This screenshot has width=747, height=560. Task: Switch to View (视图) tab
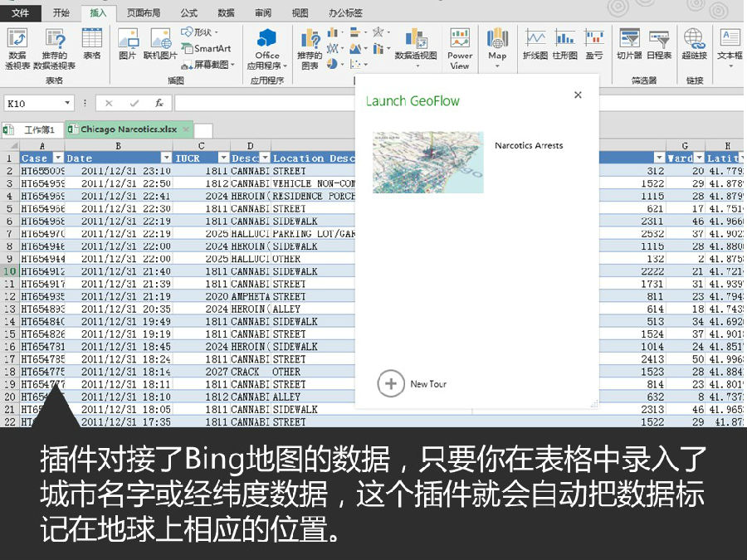click(x=300, y=12)
